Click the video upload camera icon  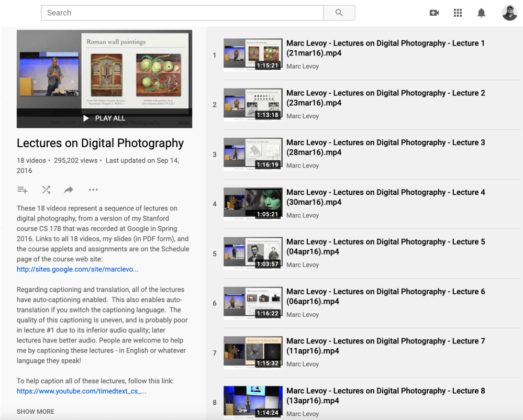(434, 13)
